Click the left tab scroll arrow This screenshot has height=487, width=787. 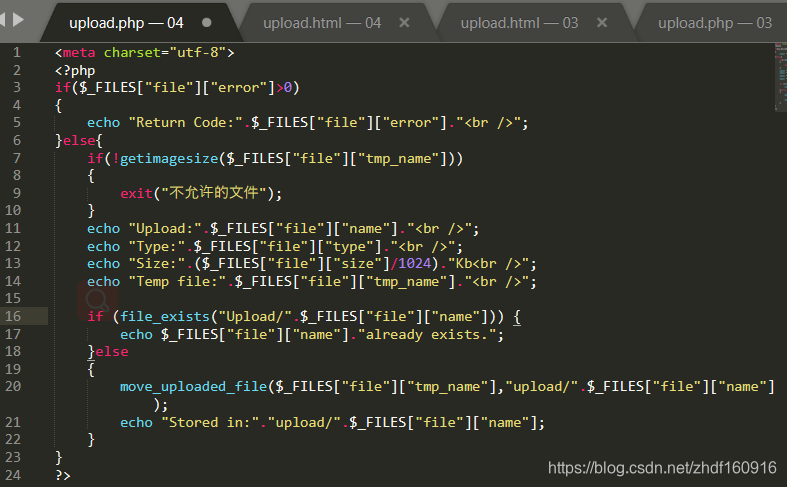pyautogui.click(x=5, y=19)
